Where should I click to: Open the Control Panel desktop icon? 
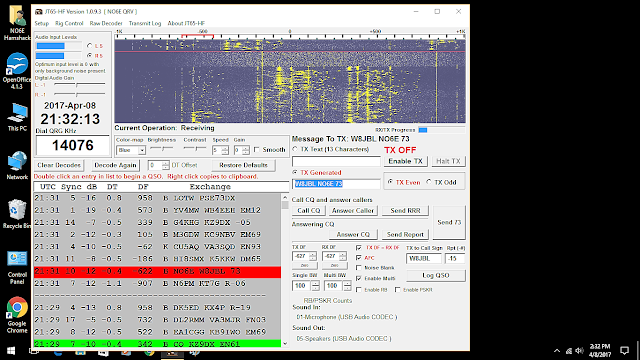pos(17,267)
